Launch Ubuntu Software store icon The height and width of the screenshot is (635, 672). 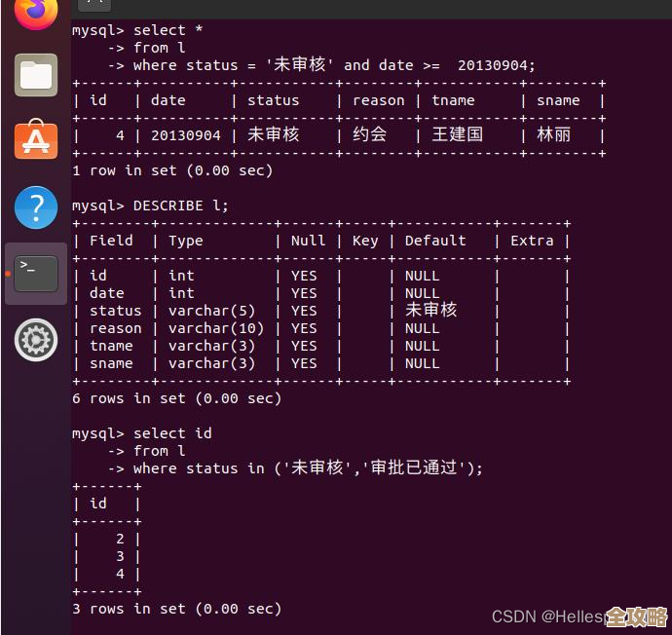click(36, 139)
